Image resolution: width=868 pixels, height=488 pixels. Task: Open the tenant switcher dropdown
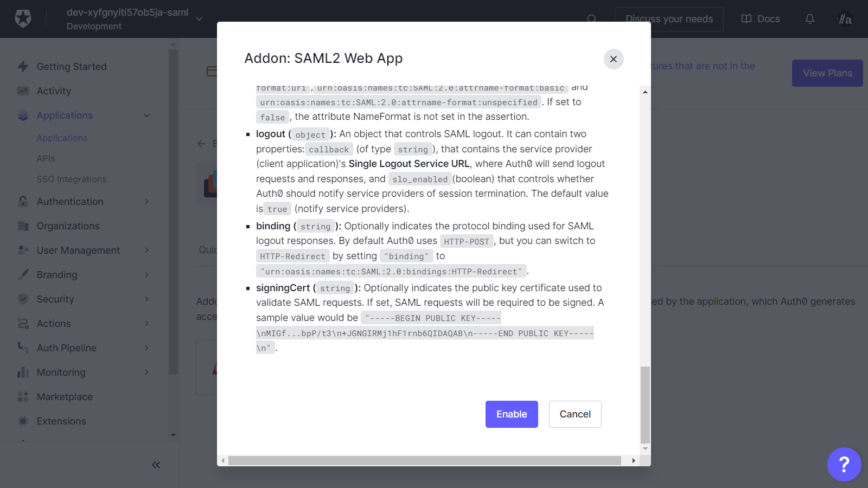tap(199, 19)
